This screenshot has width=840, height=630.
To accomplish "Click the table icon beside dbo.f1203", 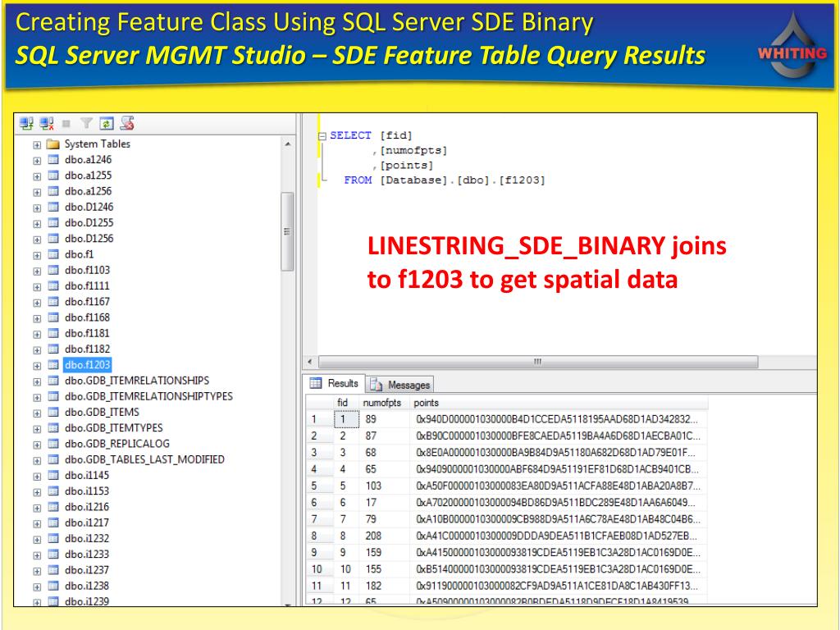I will coord(53,365).
